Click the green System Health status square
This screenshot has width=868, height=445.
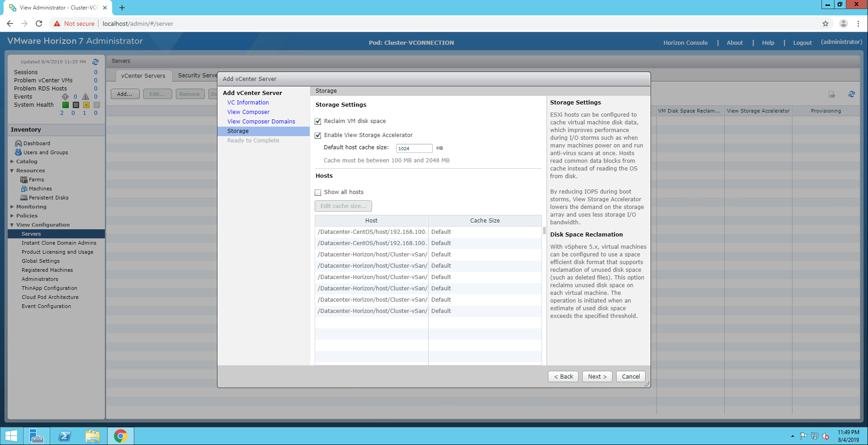66,105
